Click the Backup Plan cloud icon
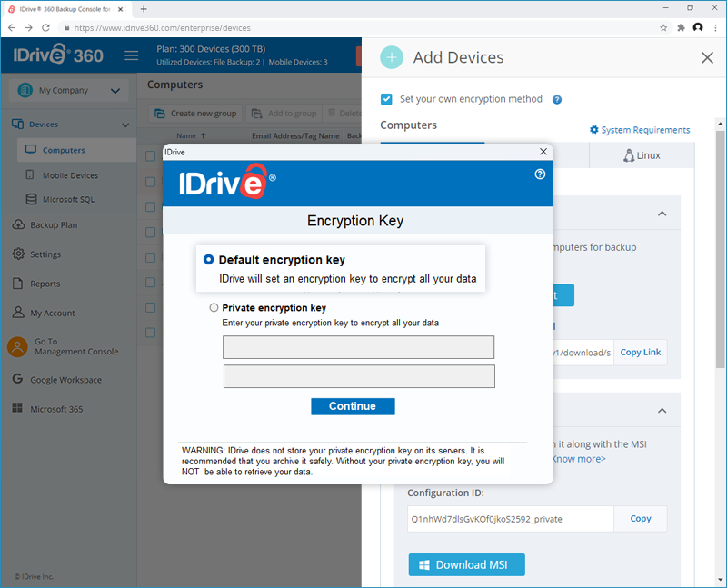The height and width of the screenshot is (588, 727). [x=18, y=224]
